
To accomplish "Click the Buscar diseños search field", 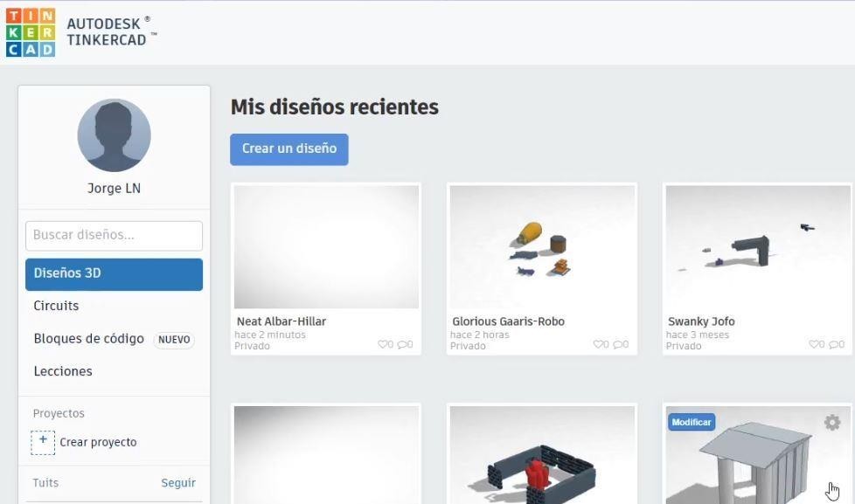I will click(x=114, y=235).
